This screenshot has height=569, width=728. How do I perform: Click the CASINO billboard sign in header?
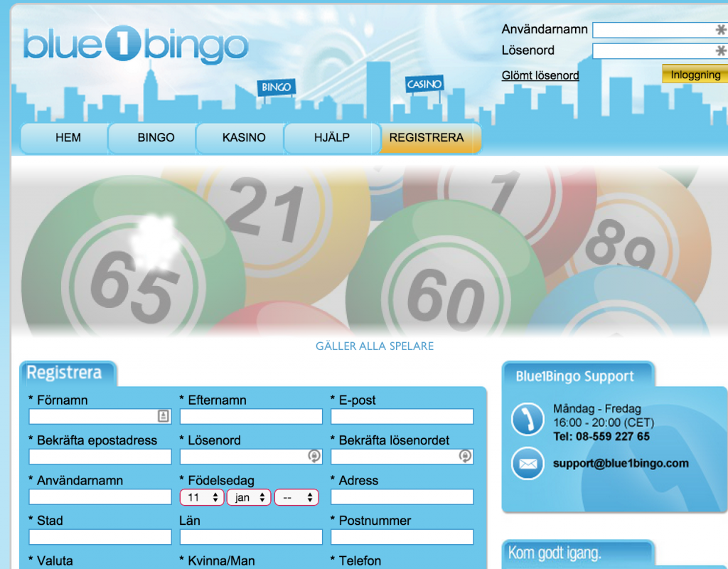click(424, 85)
